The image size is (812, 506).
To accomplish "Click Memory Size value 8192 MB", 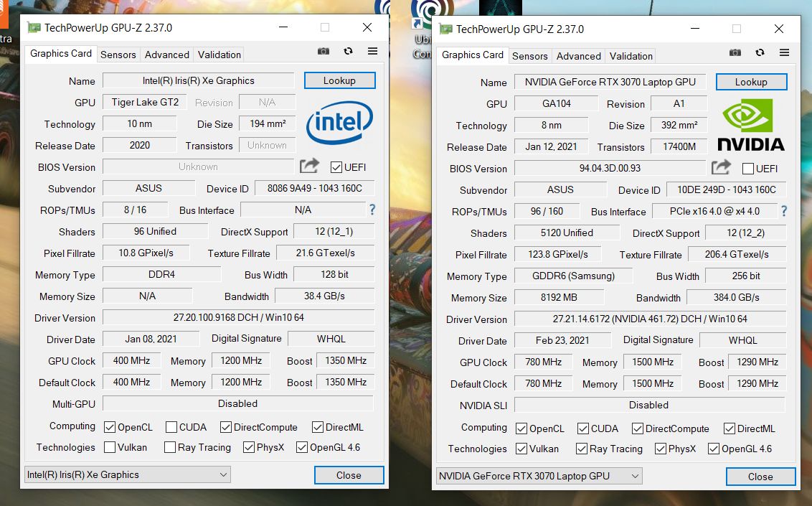I will coord(560,297).
